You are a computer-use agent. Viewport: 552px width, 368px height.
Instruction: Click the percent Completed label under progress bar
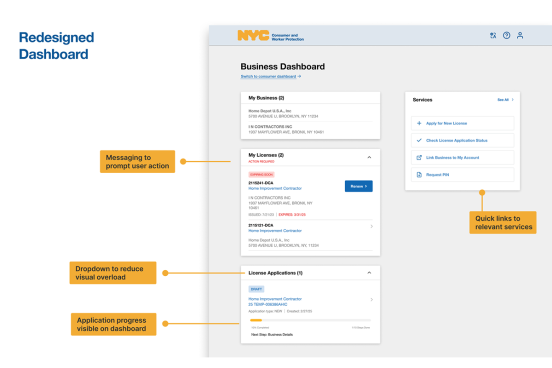(x=260, y=328)
